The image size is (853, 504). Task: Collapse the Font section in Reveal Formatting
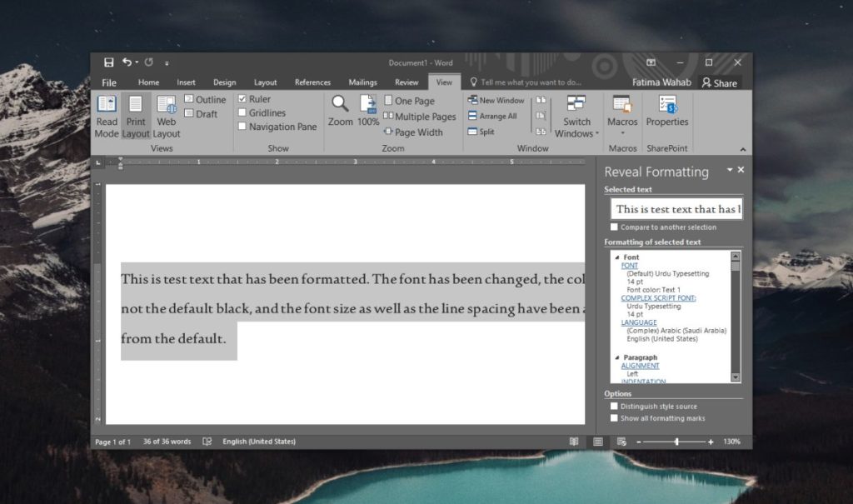[x=618, y=257]
